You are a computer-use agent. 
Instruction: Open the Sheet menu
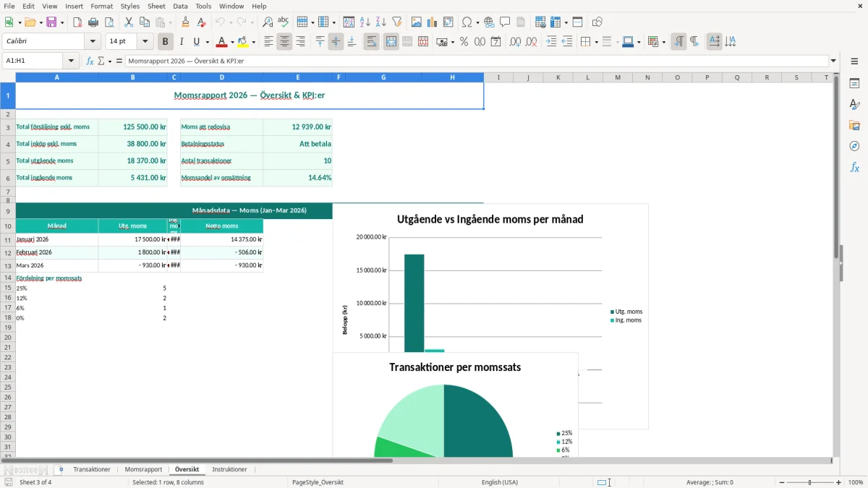tap(156, 6)
